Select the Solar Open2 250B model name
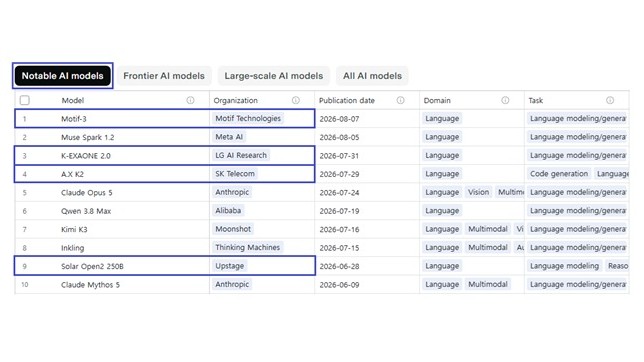The image size is (644, 362). (x=92, y=266)
